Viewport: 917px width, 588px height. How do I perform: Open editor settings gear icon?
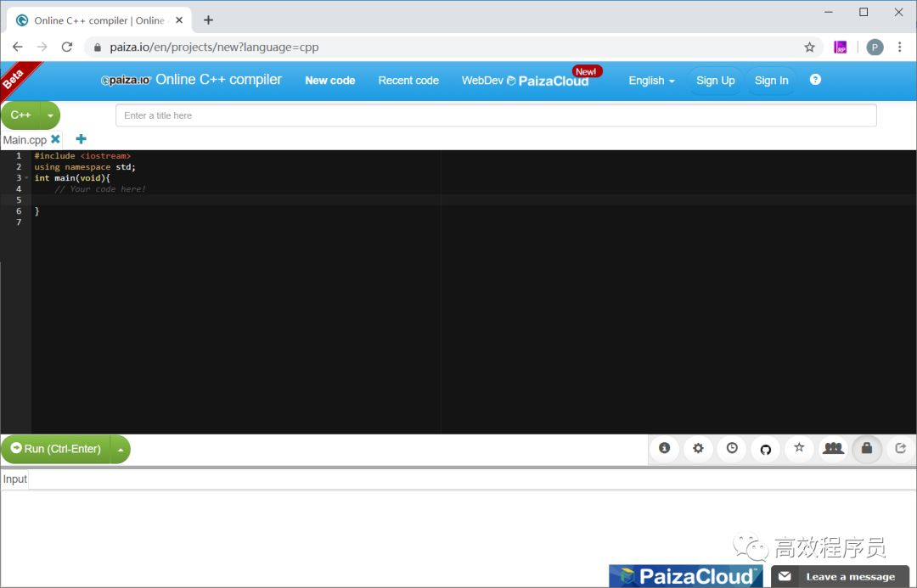(x=698, y=448)
